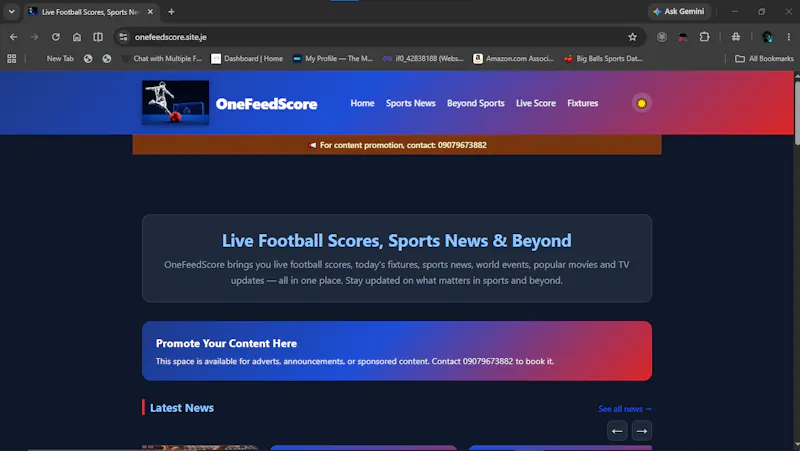Image resolution: width=800 pixels, height=451 pixels.
Task: Open the search tabs dropdown arrow
Action: (x=12, y=12)
